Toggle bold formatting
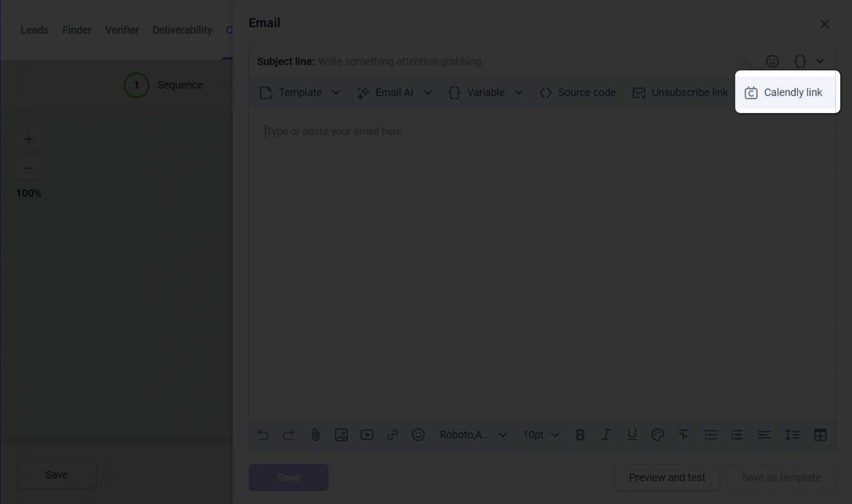The image size is (852, 504). coord(580,435)
